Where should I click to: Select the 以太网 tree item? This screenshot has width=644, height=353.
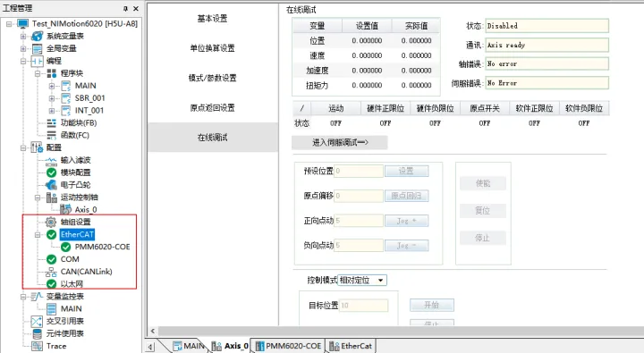pyautogui.click(x=72, y=284)
